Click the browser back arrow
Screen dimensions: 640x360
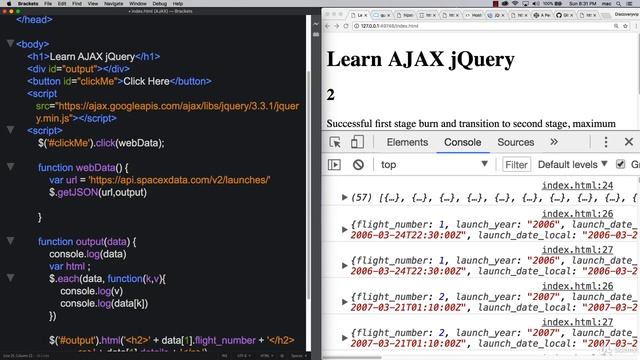point(327,26)
